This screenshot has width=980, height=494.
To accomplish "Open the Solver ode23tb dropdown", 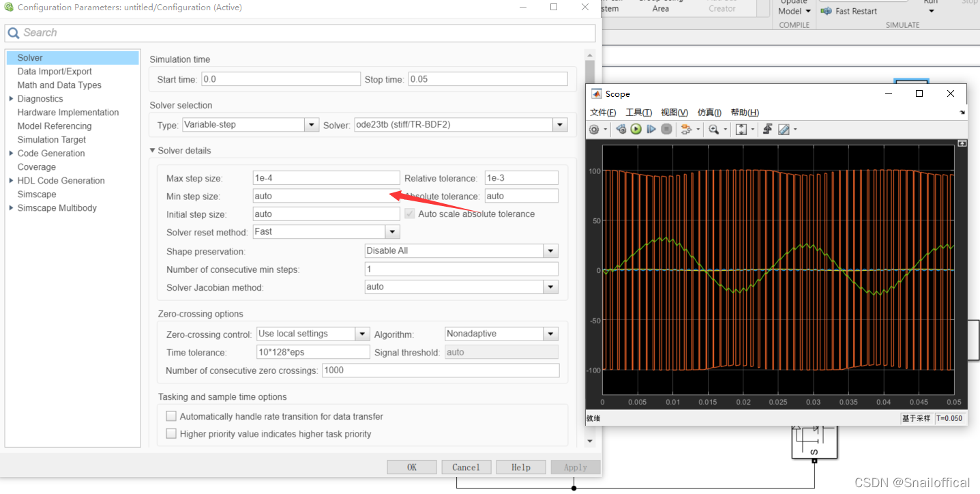I will (x=561, y=125).
